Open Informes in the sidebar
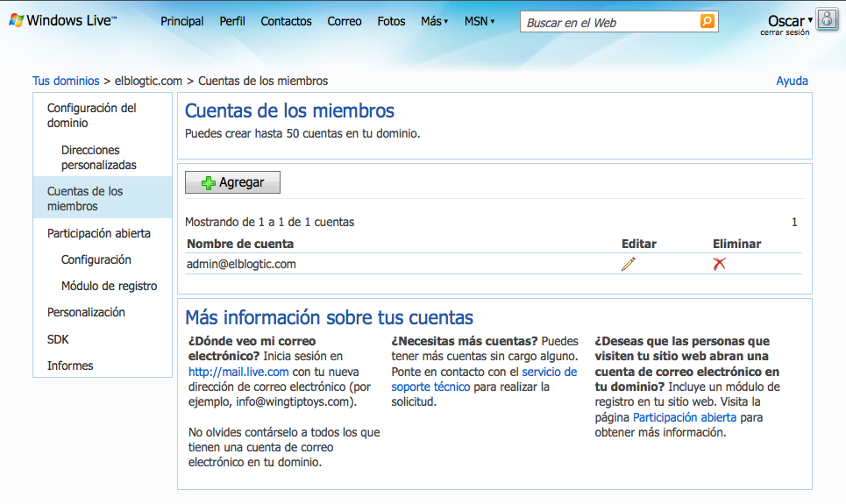Image resolution: width=846 pixels, height=504 pixels. point(70,366)
